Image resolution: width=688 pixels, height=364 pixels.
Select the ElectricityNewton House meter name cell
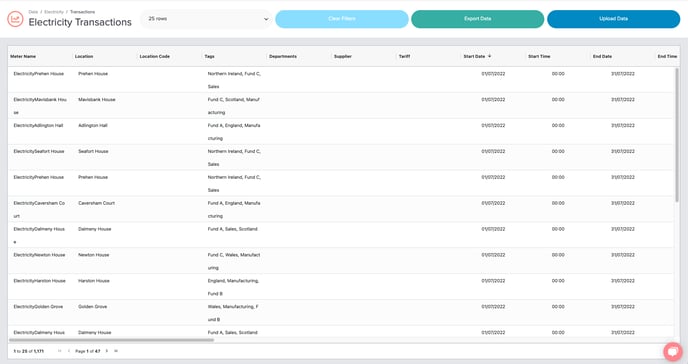point(40,261)
